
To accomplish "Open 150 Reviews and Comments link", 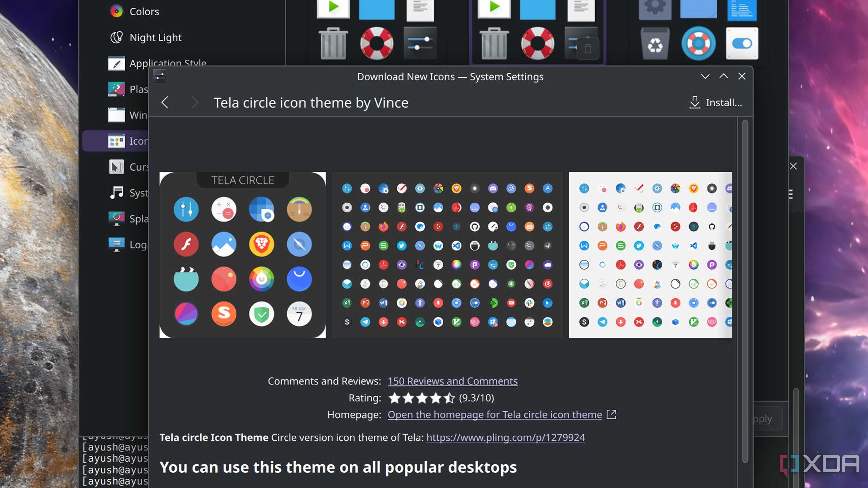I will tap(452, 381).
